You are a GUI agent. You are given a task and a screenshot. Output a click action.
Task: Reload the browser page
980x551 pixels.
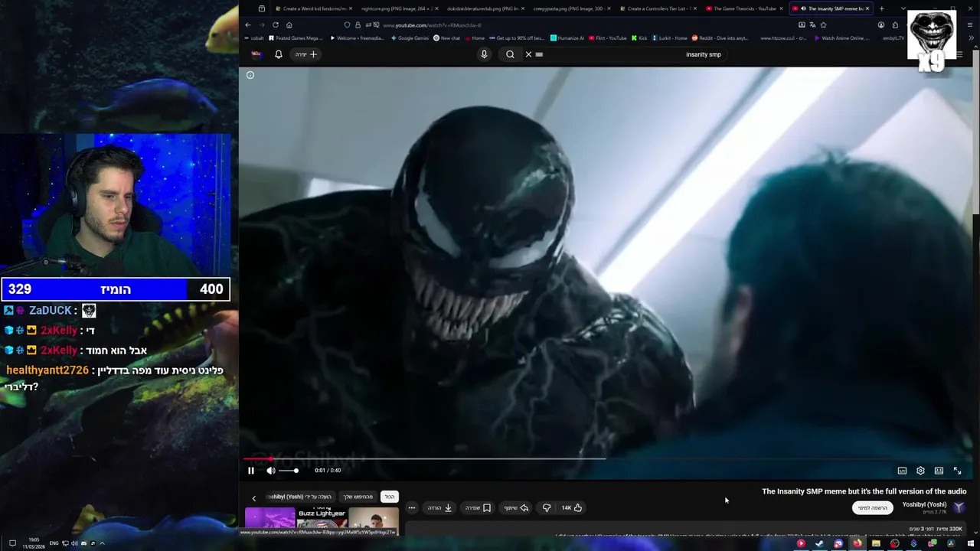[x=276, y=25]
